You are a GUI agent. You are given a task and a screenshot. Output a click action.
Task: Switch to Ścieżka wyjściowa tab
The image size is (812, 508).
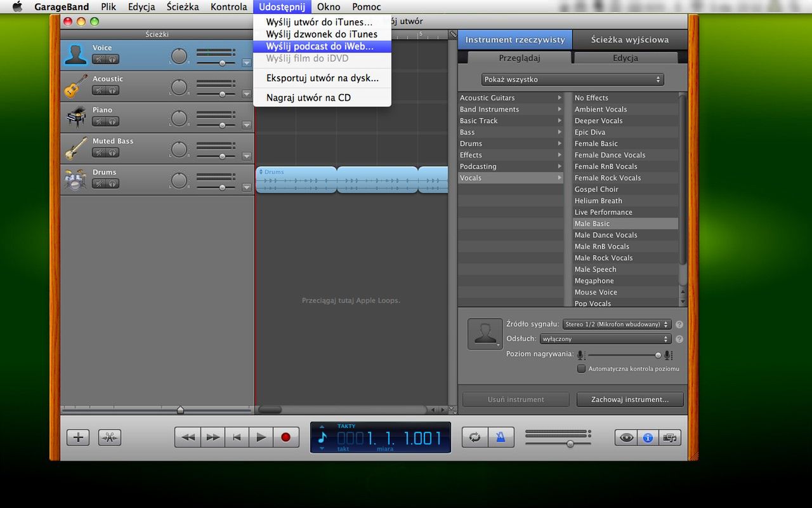click(x=630, y=39)
